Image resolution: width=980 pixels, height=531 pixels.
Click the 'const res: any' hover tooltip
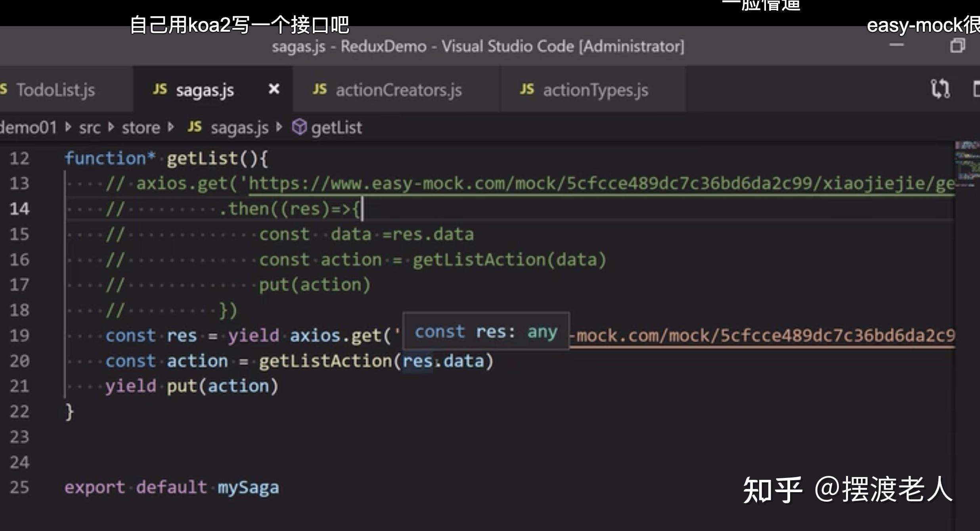coord(486,331)
